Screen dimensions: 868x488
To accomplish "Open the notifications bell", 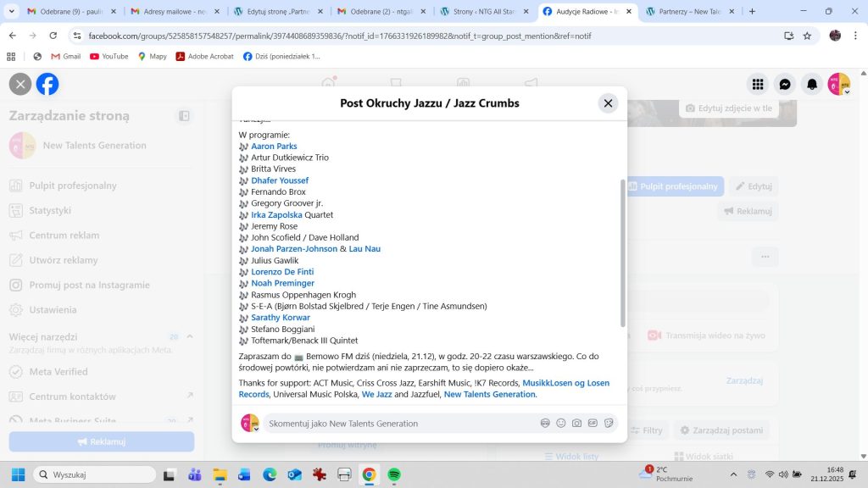I will pyautogui.click(x=812, y=84).
